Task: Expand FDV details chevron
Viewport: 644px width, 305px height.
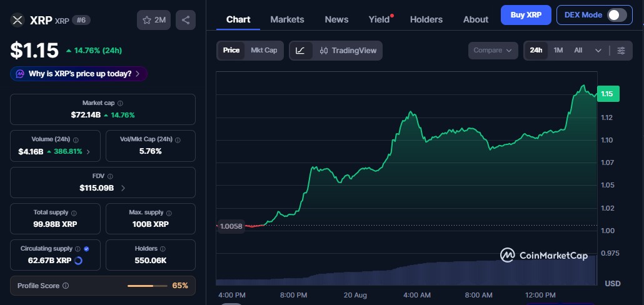Action: click(x=123, y=188)
